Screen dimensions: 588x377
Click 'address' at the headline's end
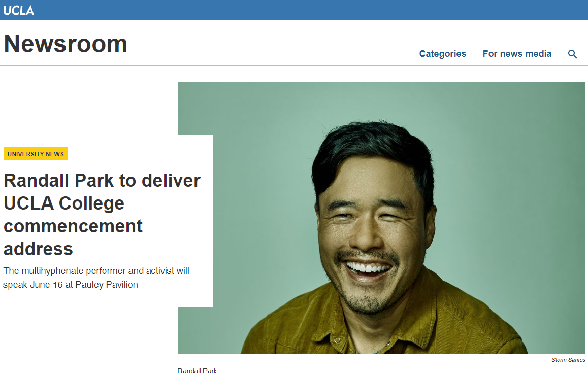pos(38,249)
